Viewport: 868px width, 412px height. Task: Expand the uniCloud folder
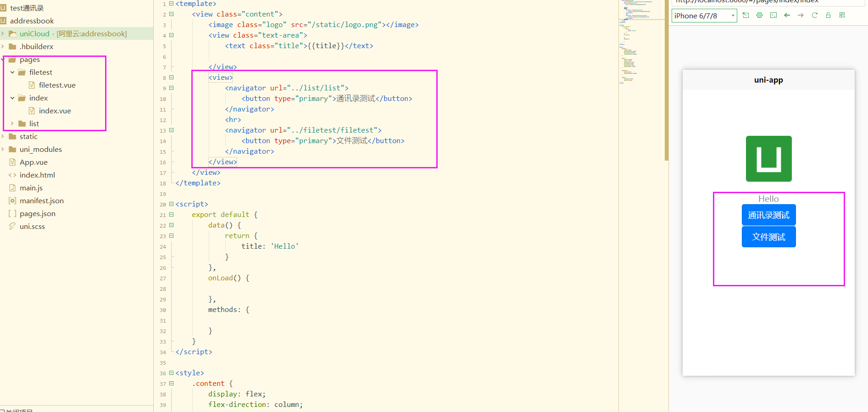(x=3, y=33)
